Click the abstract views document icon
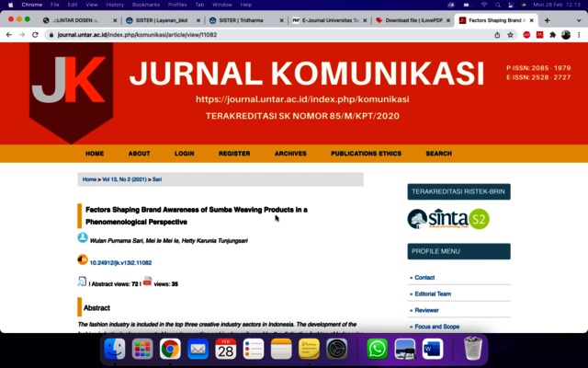Screen dimensions: 588x368 coord(83,282)
